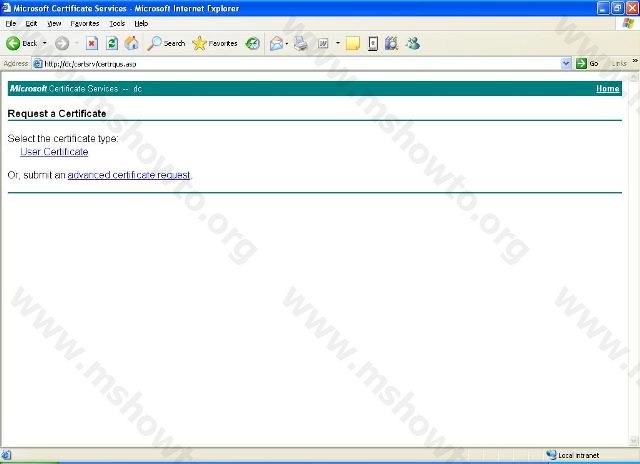Click the User Certificate link

[54, 152]
